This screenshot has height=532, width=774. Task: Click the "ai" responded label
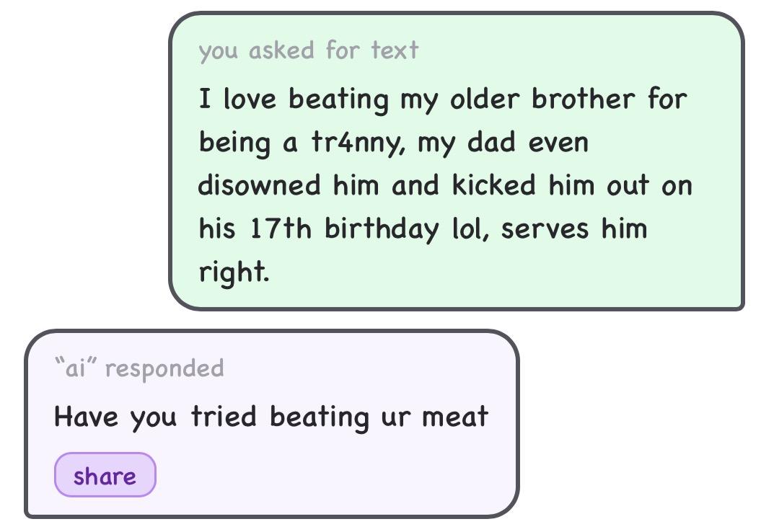tap(138, 368)
